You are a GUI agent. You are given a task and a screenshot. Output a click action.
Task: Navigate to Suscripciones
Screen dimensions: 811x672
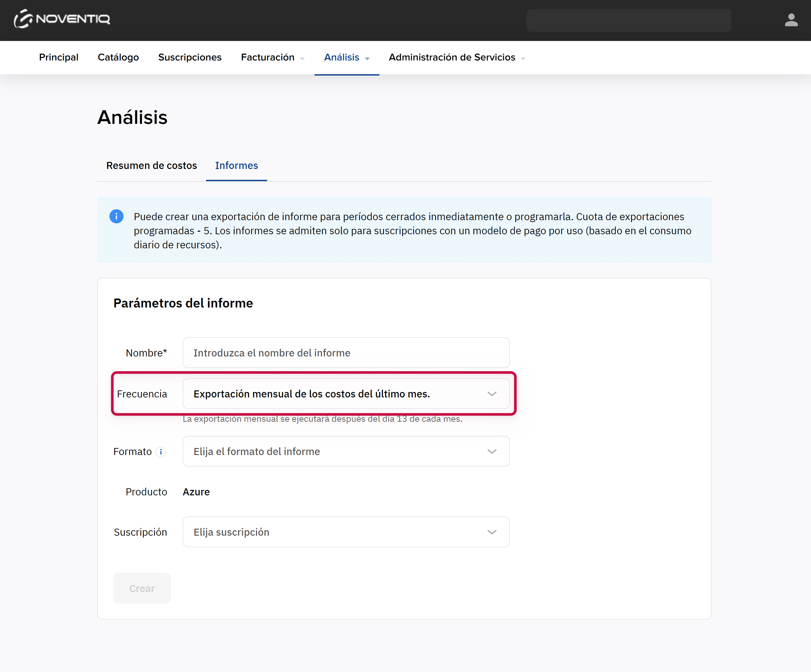[190, 57]
